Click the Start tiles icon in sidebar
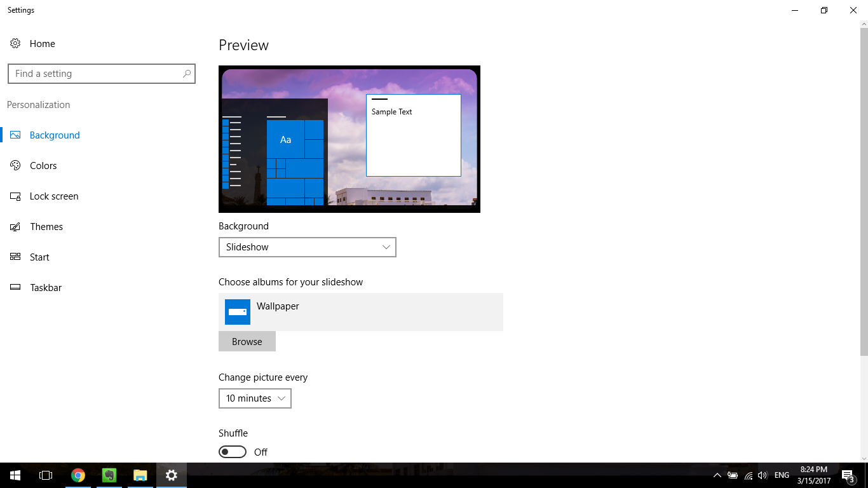The width and height of the screenshot is (868, 488). tap(16, 257)
